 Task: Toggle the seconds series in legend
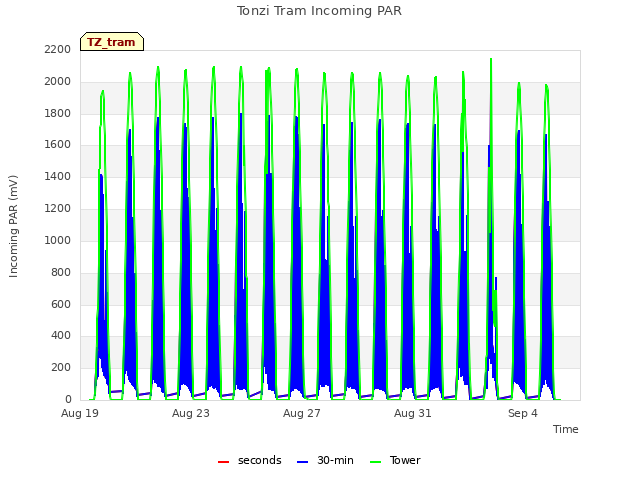pos(249,460)
